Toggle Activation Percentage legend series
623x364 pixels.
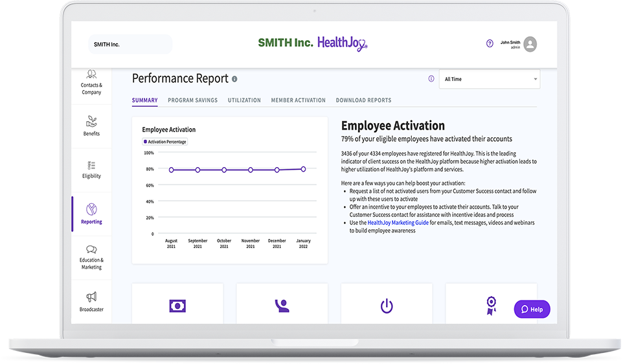(165, 142)
